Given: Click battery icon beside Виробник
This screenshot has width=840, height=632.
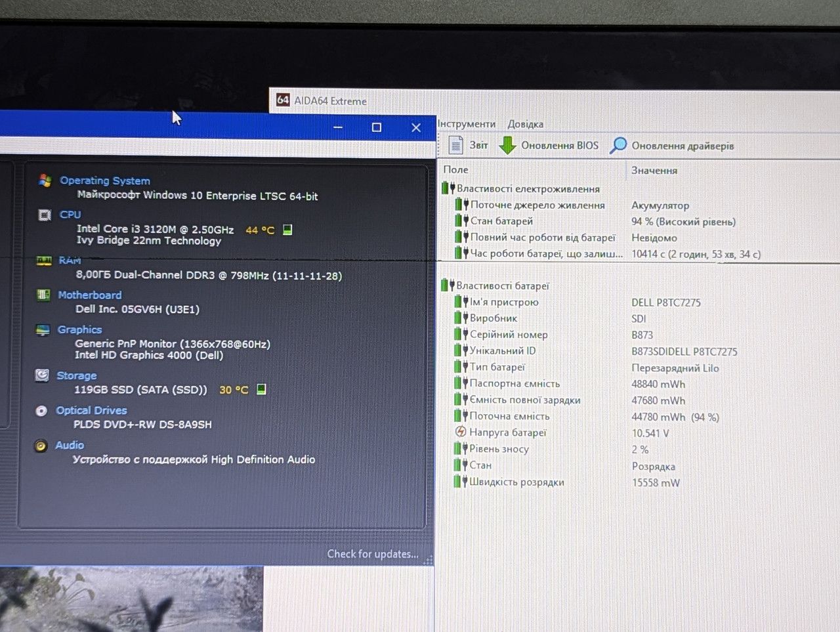Looking at the screenshot, I should [x=461, y=318].
